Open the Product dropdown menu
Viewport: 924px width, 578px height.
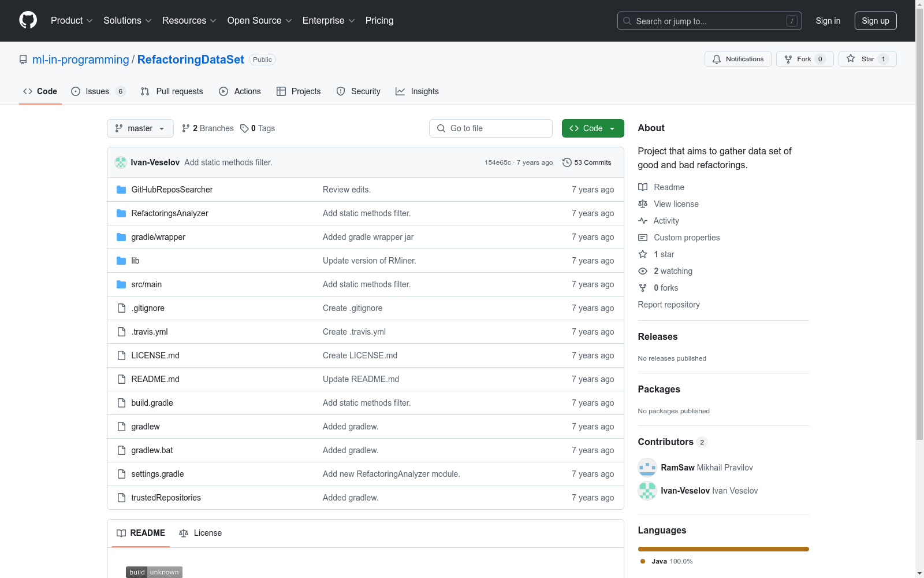tap(72, 20)
